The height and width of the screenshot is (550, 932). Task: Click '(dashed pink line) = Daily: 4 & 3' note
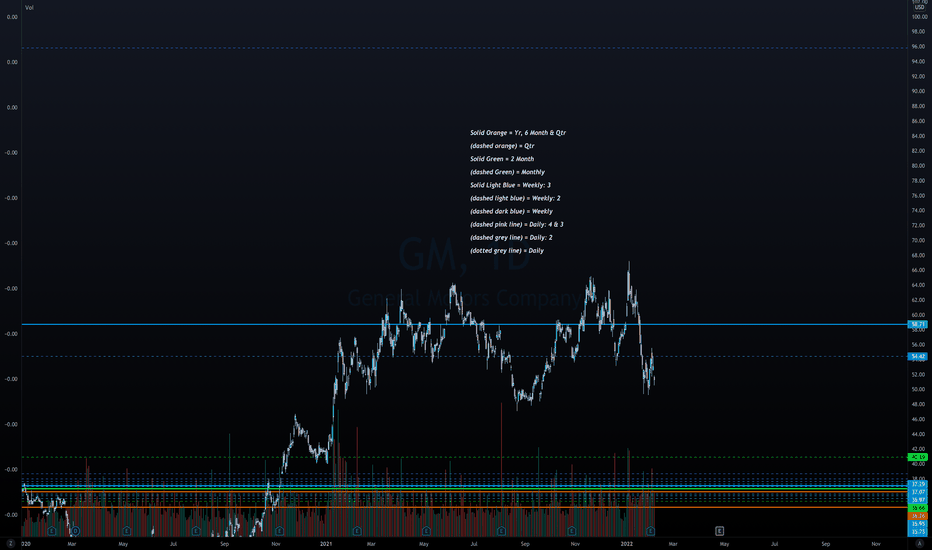pyautogui.click(x=517, y=224)
